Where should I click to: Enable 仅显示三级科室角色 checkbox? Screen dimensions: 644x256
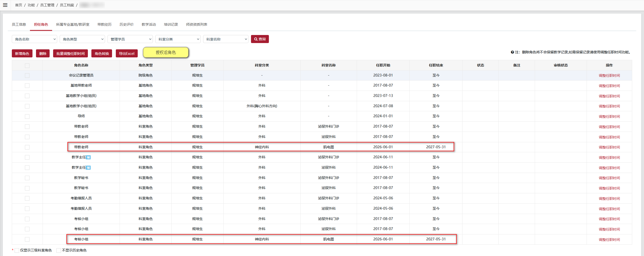[x=17, y=250]
